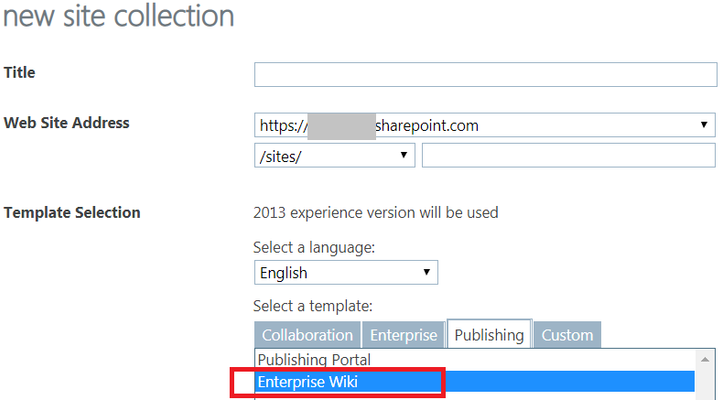Click the template list scrollbar track
The image size is (722, 400).
pyautogui.click(x=705, y=384)
